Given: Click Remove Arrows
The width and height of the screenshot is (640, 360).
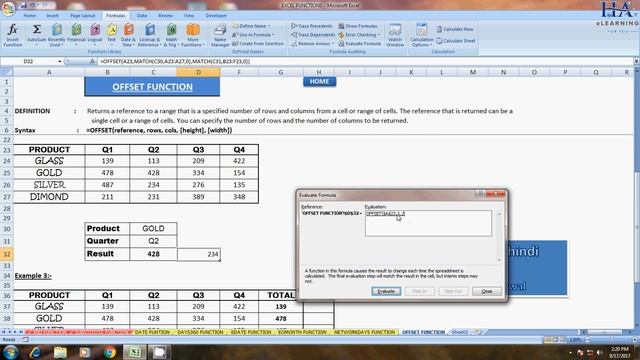Looking at the screenshot, I should click(313, 44).
